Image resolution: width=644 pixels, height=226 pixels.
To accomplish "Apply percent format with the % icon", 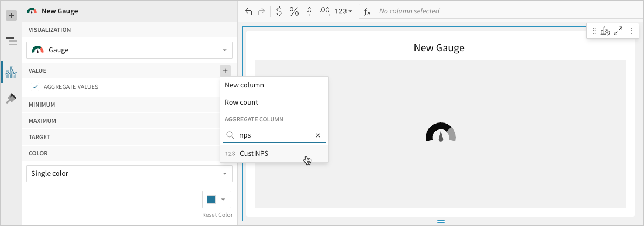I will click(x=294, y=11).
